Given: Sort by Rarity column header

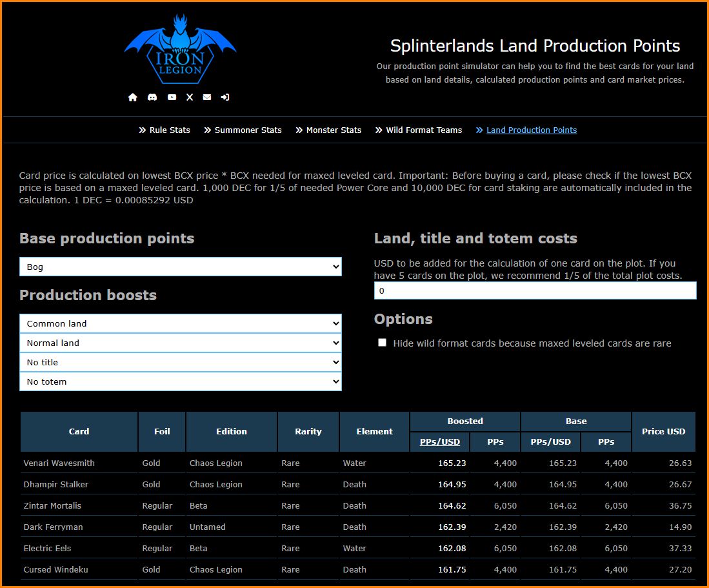Looking at the screenshot, I should point(308,432).
